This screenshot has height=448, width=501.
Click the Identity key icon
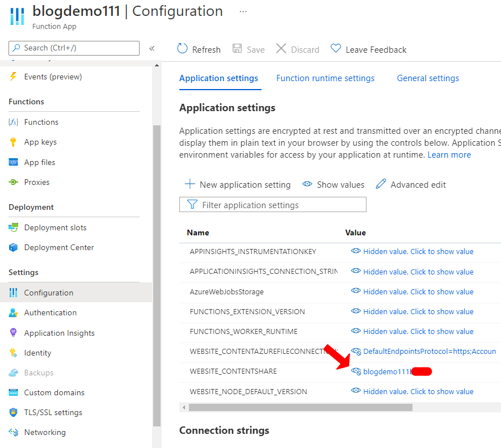(13, 353)
